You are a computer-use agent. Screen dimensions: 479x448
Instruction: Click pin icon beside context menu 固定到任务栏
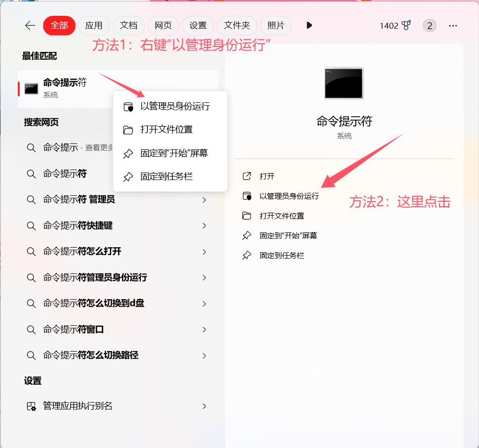click(128, 177)
